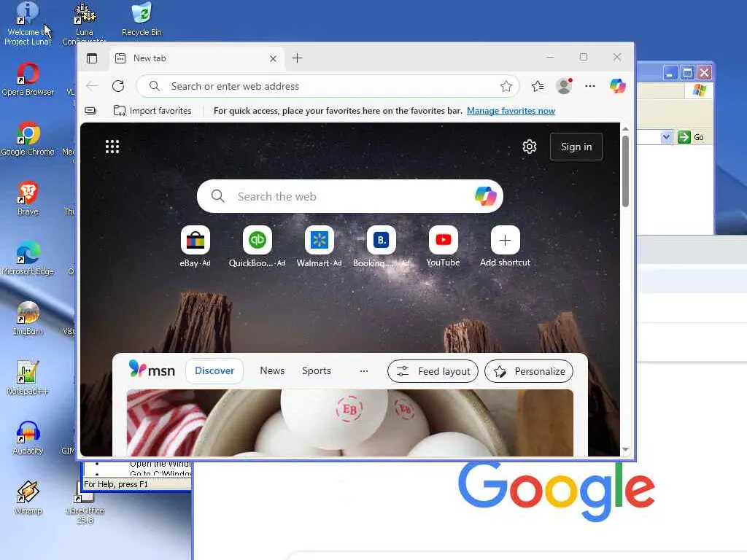Click the Sign in button
The width and height of the screenshot is (747, 560).
(576, 147)
